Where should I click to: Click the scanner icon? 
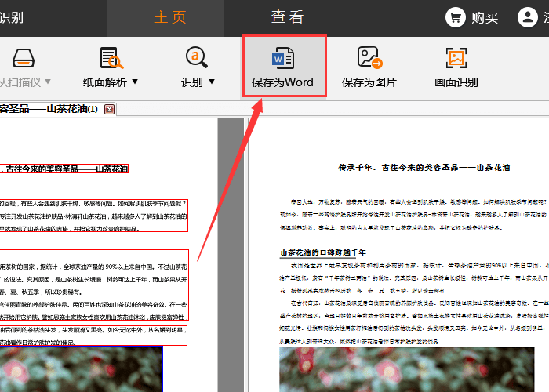tap(24, 58)
